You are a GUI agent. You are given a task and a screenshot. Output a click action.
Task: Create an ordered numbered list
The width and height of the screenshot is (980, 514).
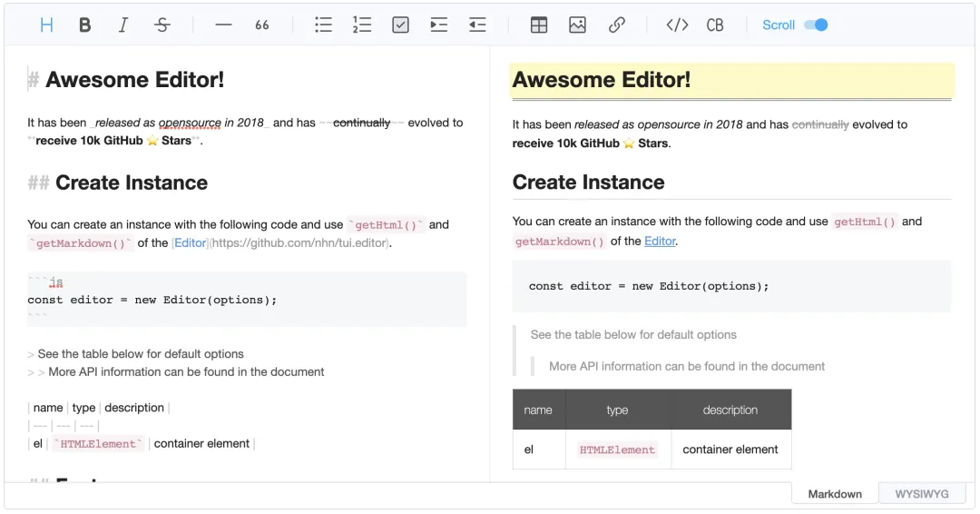362,25
